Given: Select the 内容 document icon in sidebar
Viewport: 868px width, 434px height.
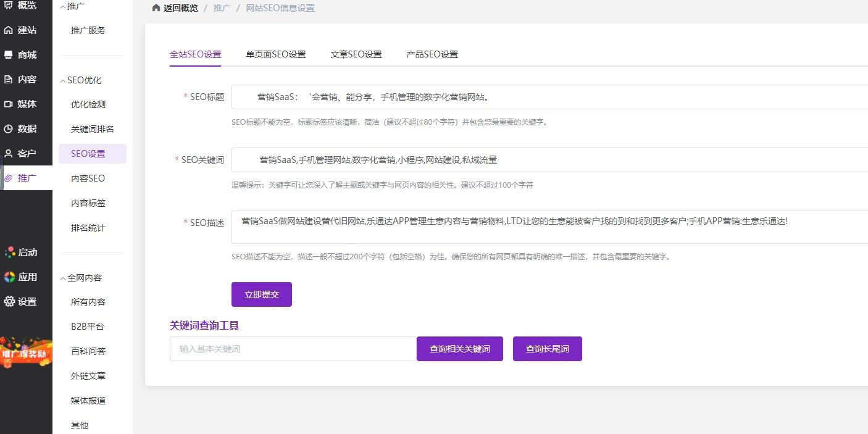Looking at the screenshot, I should 9,80.
